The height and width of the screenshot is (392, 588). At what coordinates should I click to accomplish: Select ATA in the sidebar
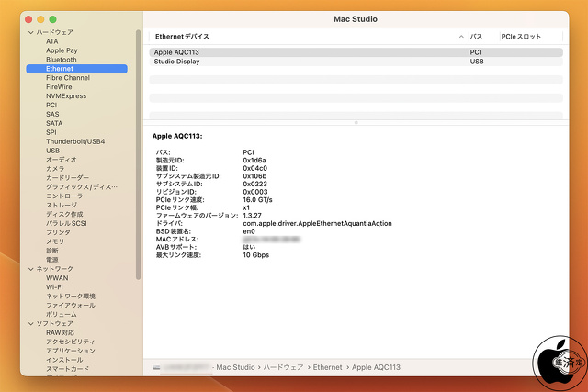pos(52,41)
